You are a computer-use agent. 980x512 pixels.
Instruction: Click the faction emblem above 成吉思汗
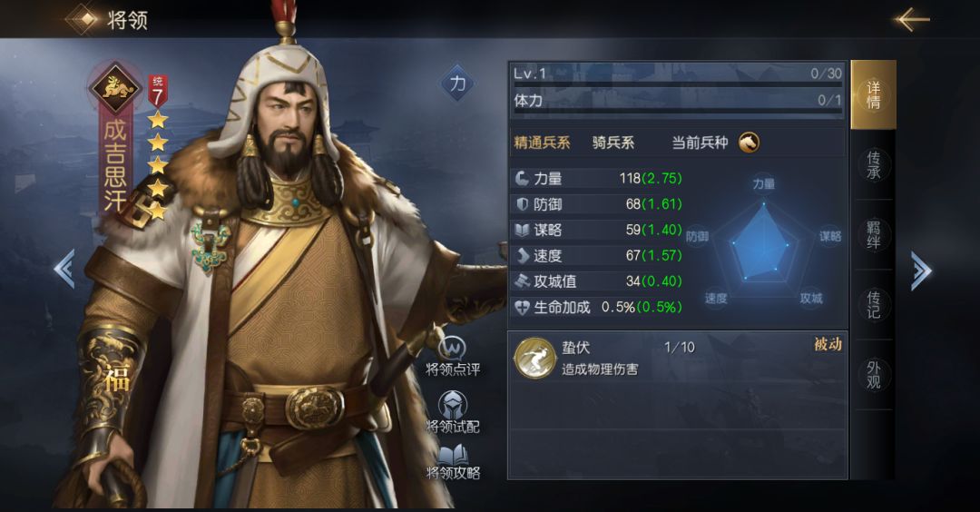(114, 88)
